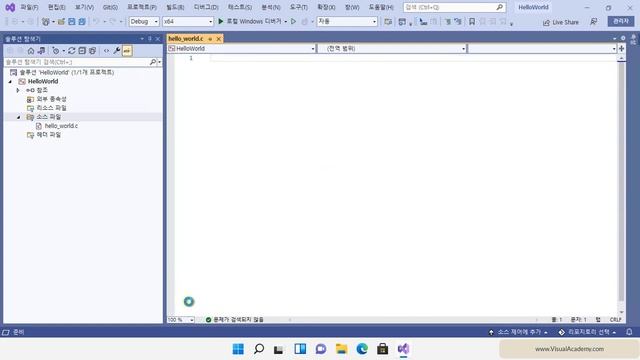
Task: Toggle the highlighted preview selected items icon
Action: pyautogui.click(x=127, y=51)
